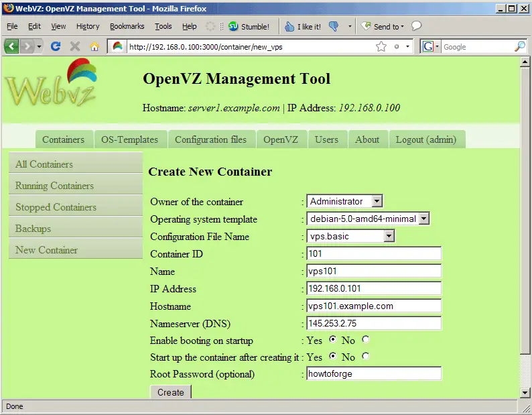Open the Google search engine dropdown arrow
Screen dimensions: 532x415
[x=437, y=46]
